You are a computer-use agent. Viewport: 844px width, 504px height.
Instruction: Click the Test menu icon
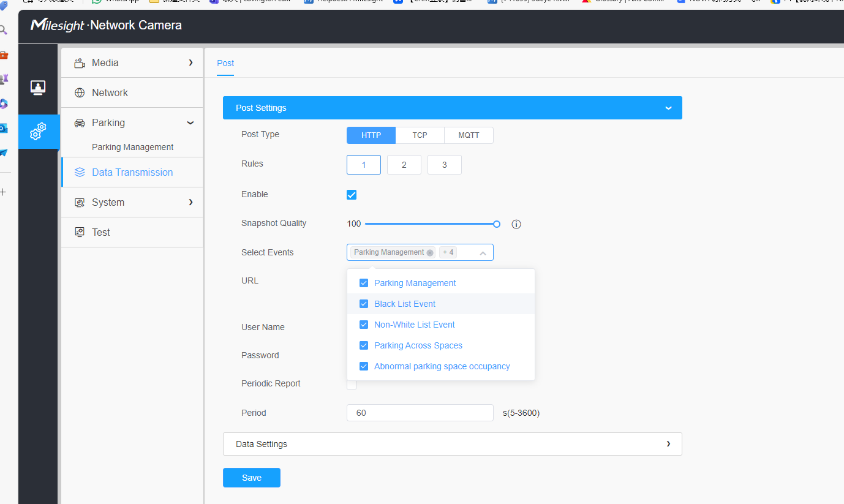(x=80, y=232)
